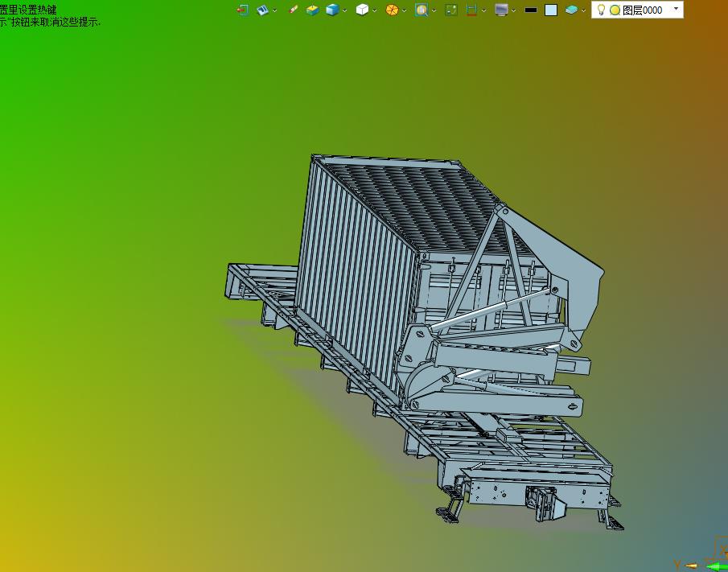Click the gray monitor display icon
728x572 pixels.
coord(501,10)
